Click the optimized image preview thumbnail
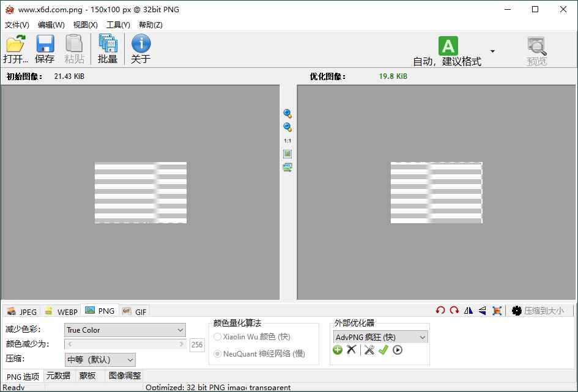The image size is (578, 392). tap(437, 193)
